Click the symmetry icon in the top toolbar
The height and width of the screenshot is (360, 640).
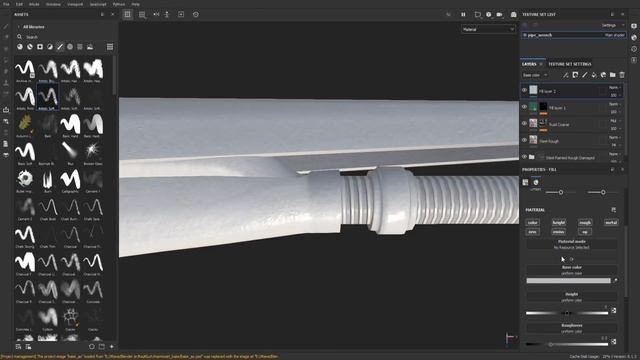pos(156,14)
